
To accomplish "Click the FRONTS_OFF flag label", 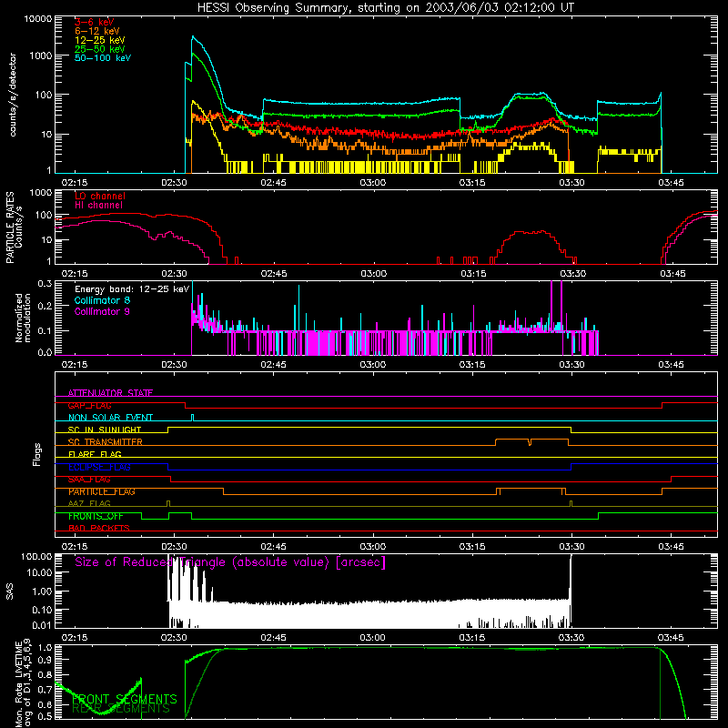I will [x=96, y=516].
